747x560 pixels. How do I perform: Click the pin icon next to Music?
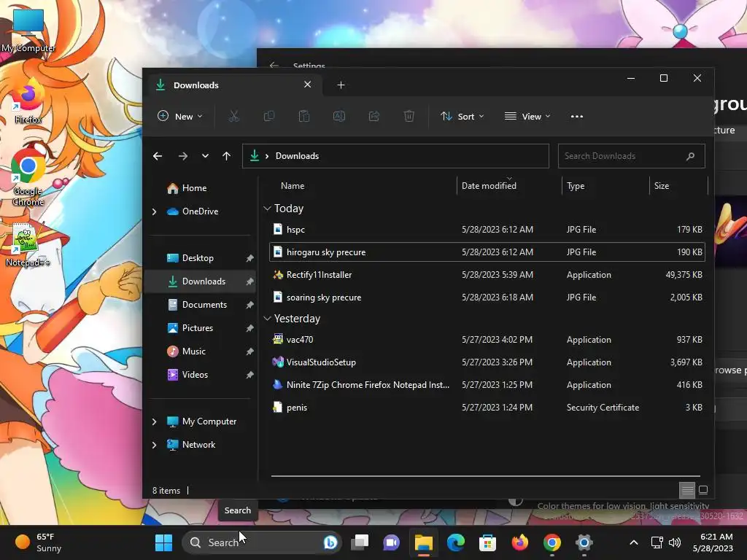pos(249,351)
